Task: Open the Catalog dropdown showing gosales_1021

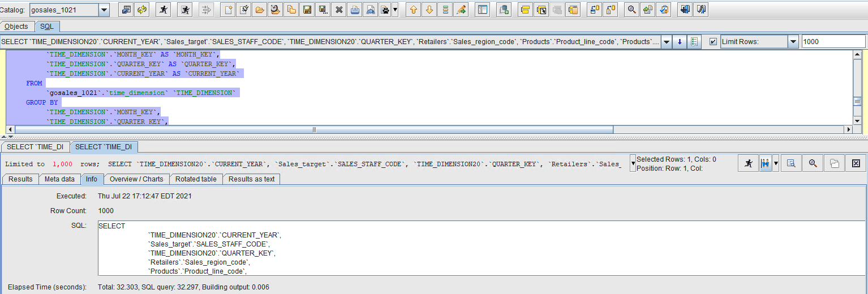Action: 104,10
